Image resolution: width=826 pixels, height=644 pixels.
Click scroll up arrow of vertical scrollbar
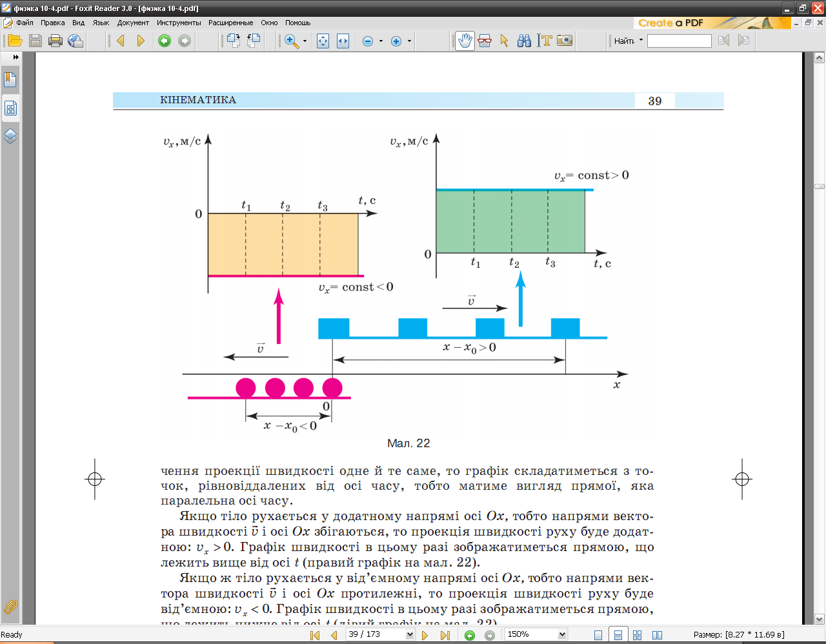tap(820, 58)
